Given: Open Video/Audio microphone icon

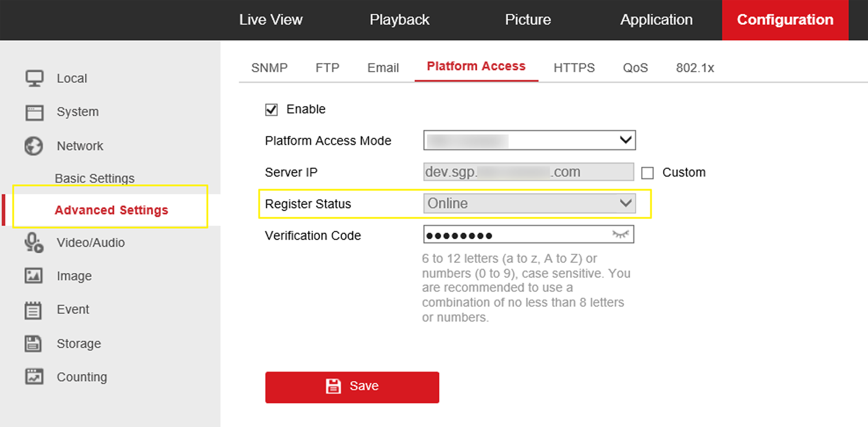Looking at the screenshot, I should tap(34, 243).
